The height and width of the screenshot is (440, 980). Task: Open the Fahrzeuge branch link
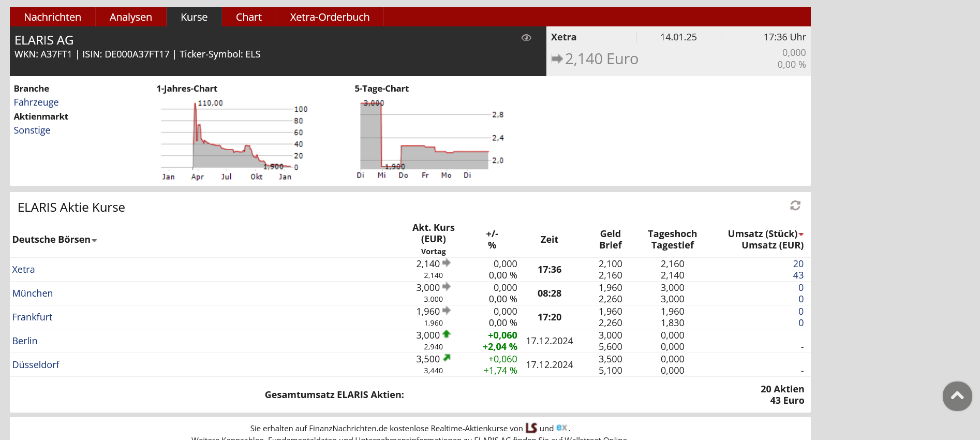click(36, 102)
